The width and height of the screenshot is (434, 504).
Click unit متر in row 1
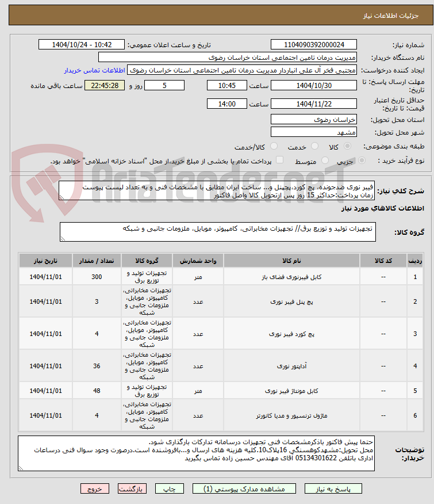coord(198,277)
